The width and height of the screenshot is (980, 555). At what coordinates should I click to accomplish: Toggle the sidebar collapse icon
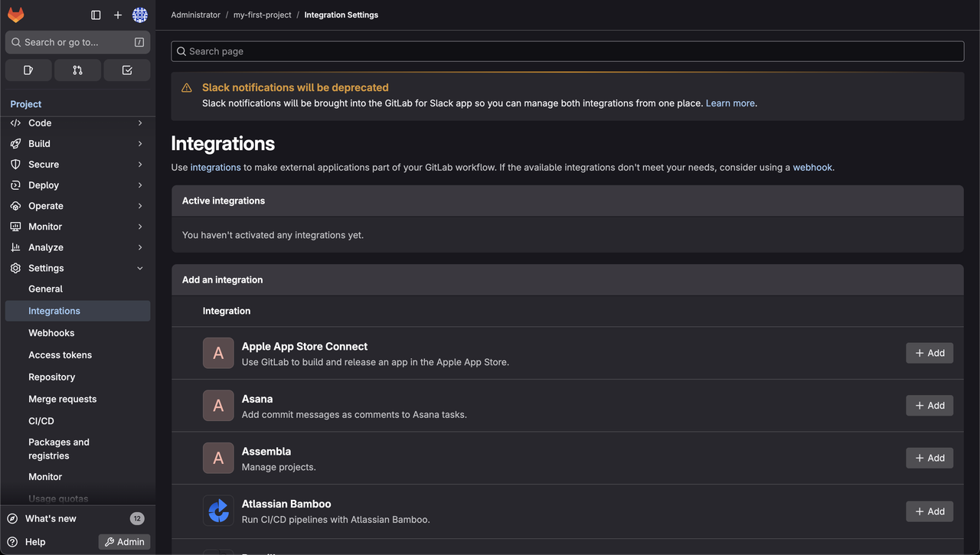(x=96, y=15)
